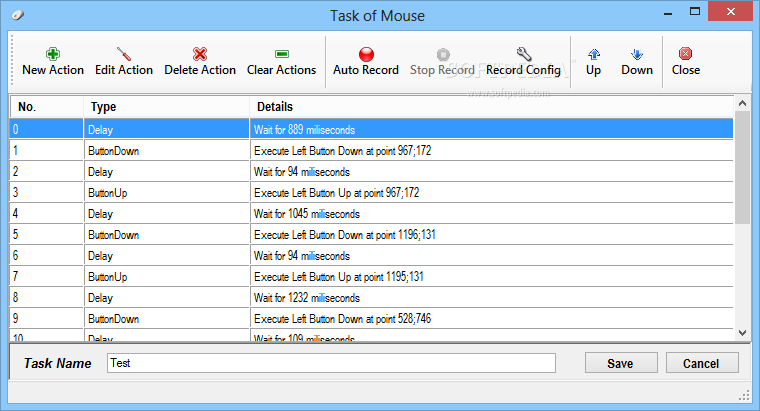The image size is (760, 411).
Task: Save the task
Action: pos(621,363)
